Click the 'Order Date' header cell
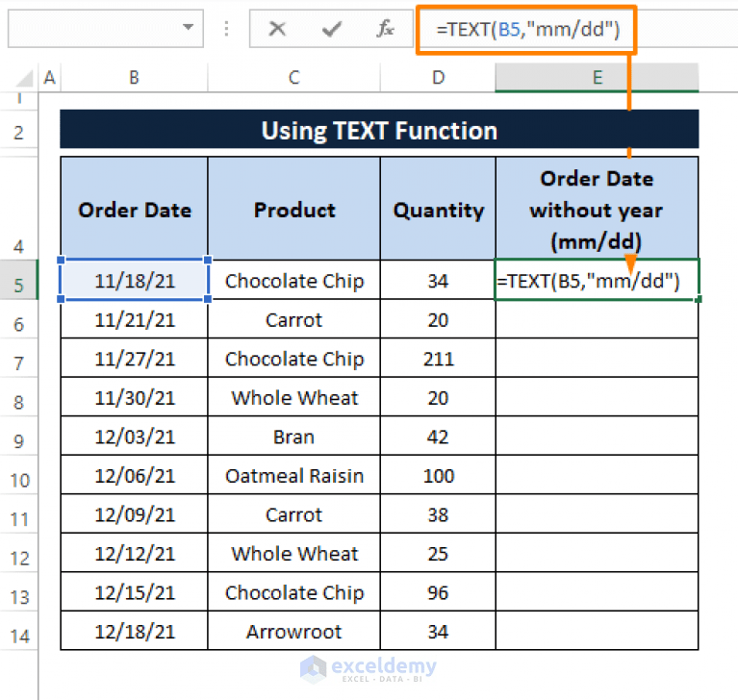The width and height of the screenshot is (738, 700). tap(134, 209)
